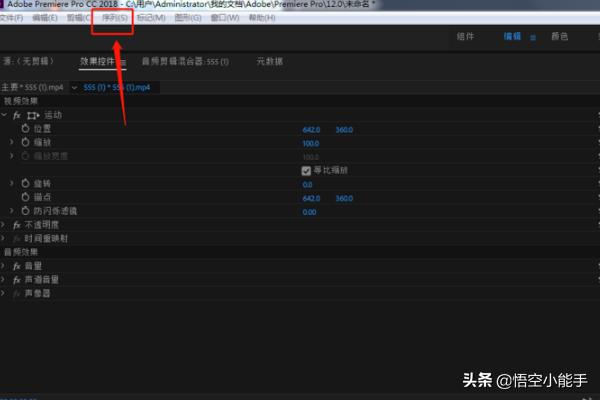The width and height of the screenshot is (600, 400).
Task: Select the 音频效果 section header
Action: pos(21,252)
